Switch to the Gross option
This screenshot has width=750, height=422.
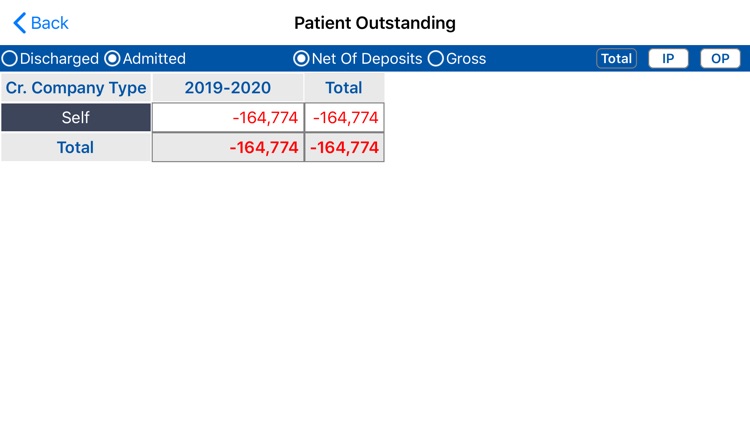click(x=435, y=59)
